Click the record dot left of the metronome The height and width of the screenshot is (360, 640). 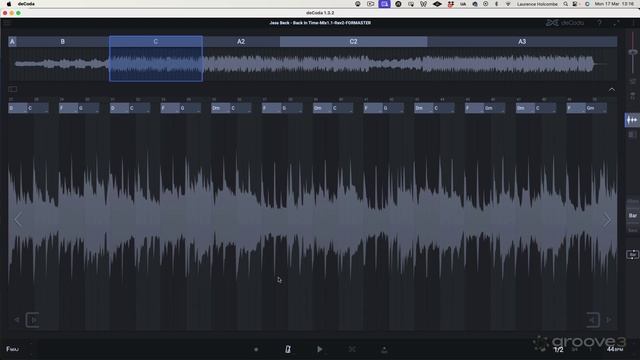[x=256, y=349]
